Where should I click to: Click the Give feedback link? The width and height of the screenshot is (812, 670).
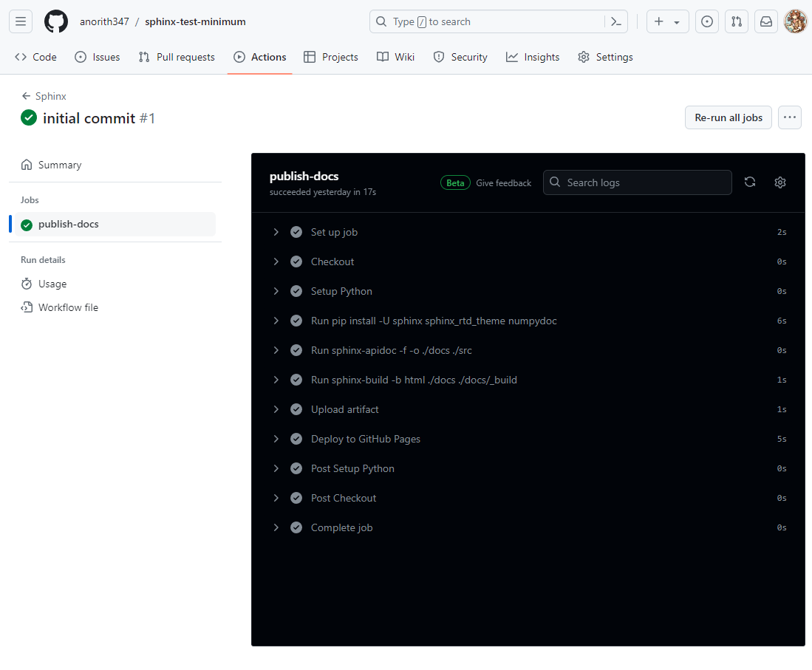503,182
